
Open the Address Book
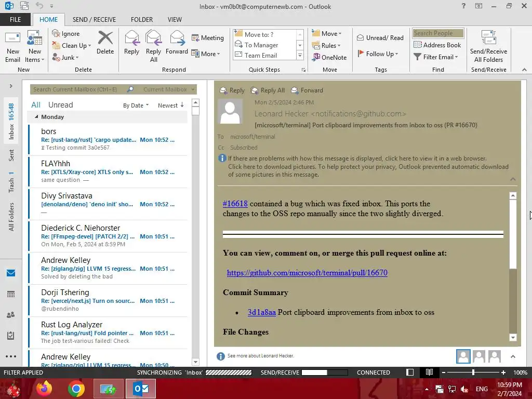[x=437, y=45]
